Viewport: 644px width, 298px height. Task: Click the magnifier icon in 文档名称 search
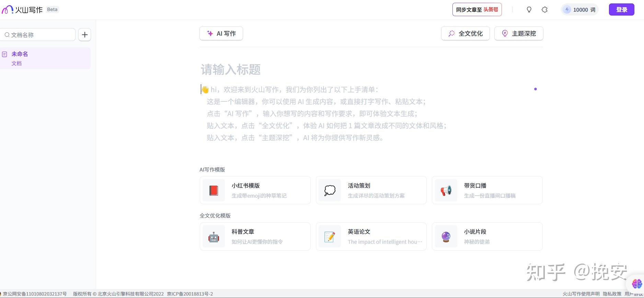coord(7,35)
